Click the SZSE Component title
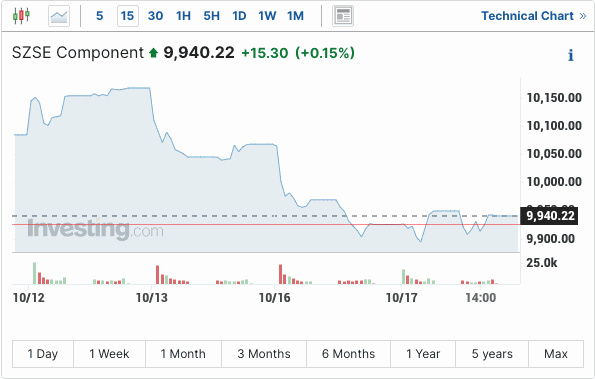This screenshot has width=595, height=379. [x=78, y=53]
